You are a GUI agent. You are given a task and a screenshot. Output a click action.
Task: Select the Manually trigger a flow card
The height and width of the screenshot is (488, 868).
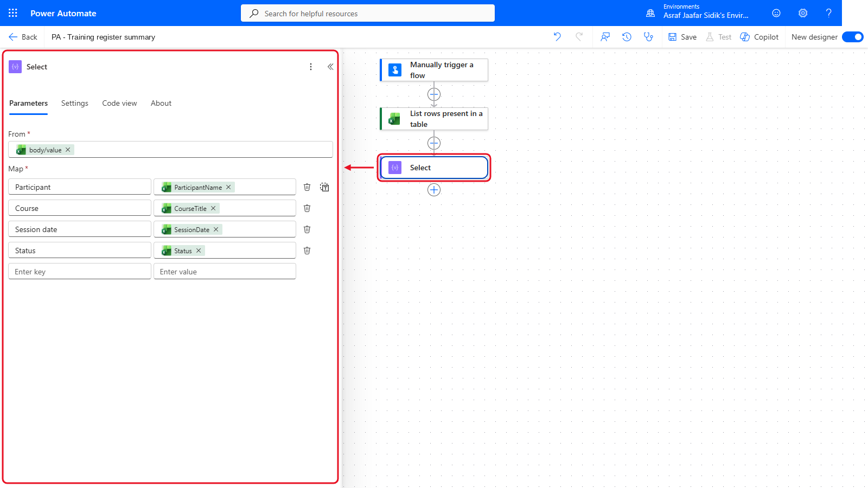(x=434, y=70)
